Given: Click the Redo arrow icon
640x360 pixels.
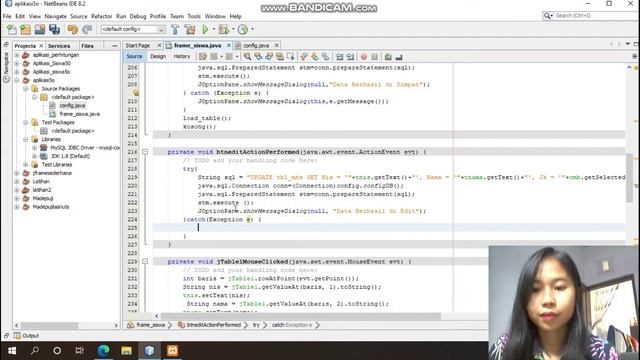Looking at the screenshot, I should pyautogui.click(x=87, y=29).
